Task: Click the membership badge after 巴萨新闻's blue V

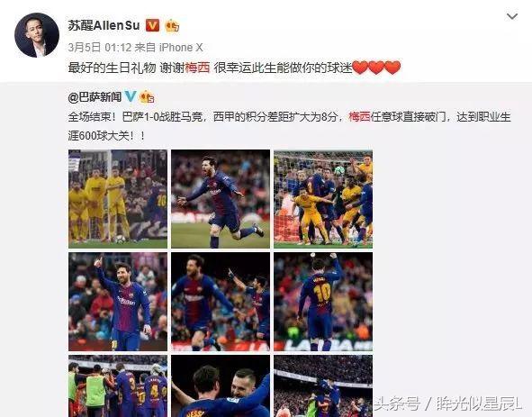Action: (x=147, y=97)
